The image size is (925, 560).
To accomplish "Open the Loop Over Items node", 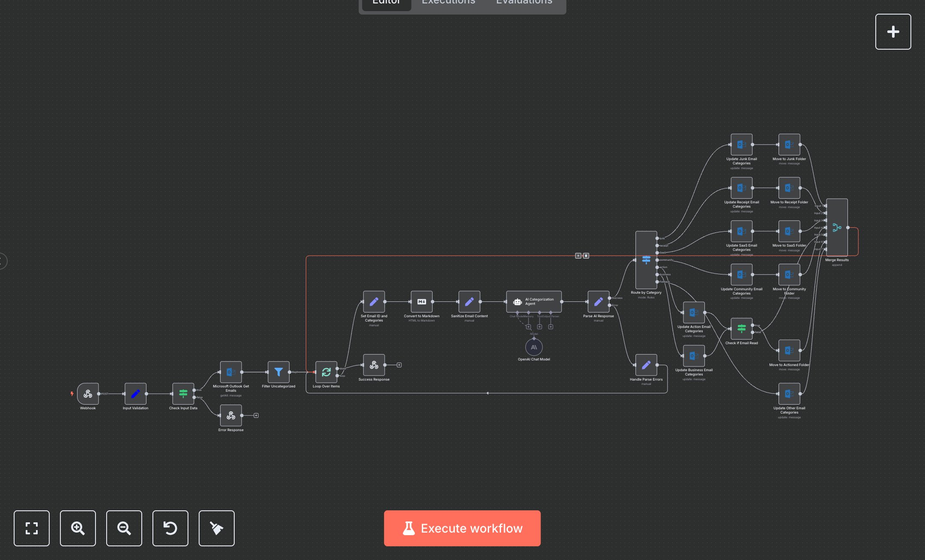I will (x=326, y=372).
